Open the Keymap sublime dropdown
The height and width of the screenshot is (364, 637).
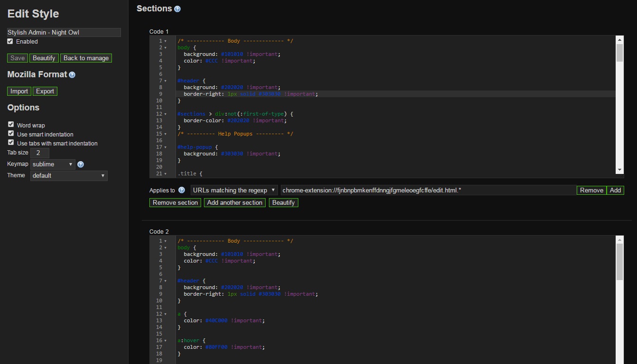tap(53, 164)
